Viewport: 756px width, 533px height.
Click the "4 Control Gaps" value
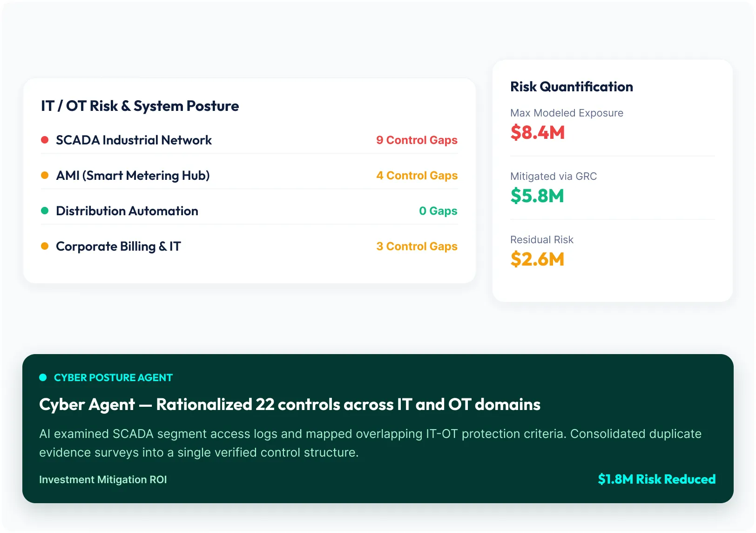click(417, 176)
